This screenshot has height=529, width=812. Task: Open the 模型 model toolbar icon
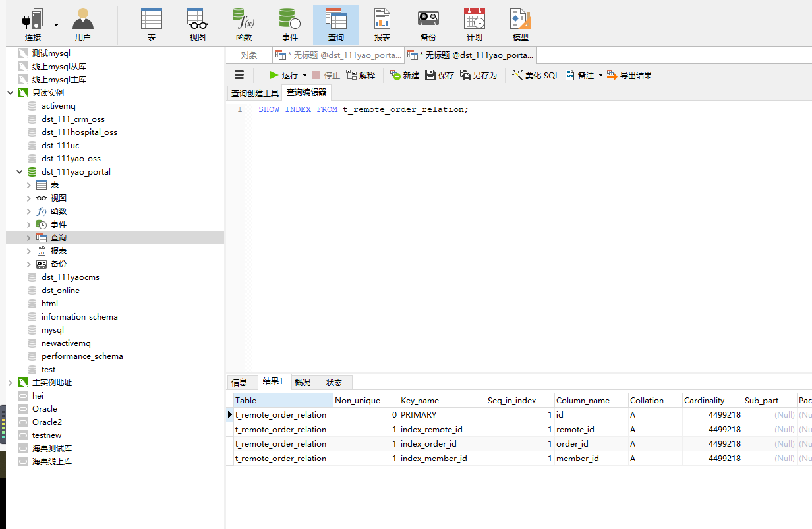521,25
